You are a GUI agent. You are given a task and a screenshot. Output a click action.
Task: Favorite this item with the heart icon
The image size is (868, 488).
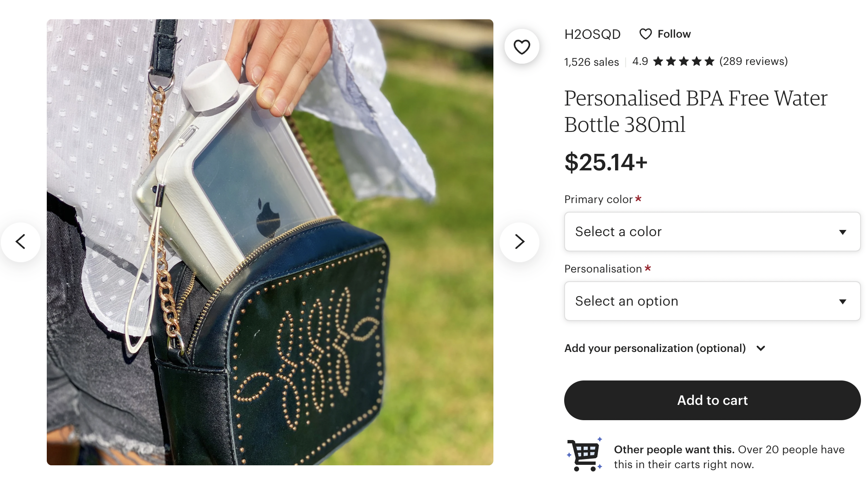[522, 47]
